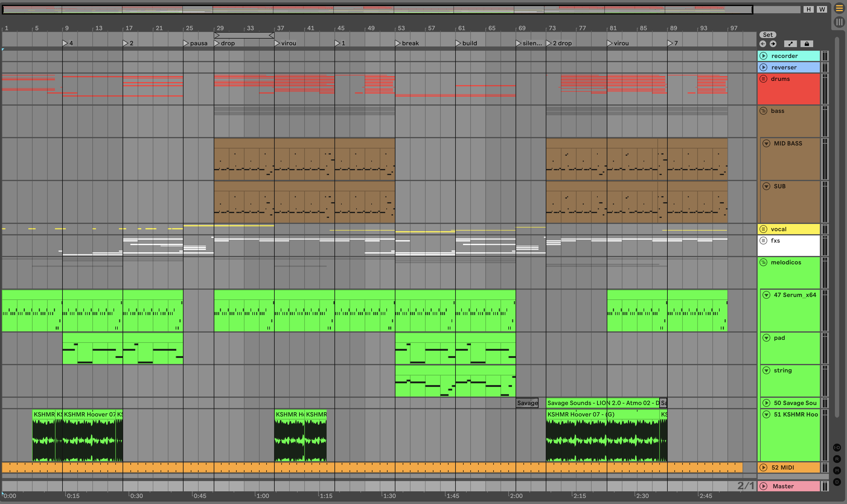Switch to Arrangement view using the horizontal-lines icon
The width and height of the screenshot is (847, 504).
[x=839, y=8]
